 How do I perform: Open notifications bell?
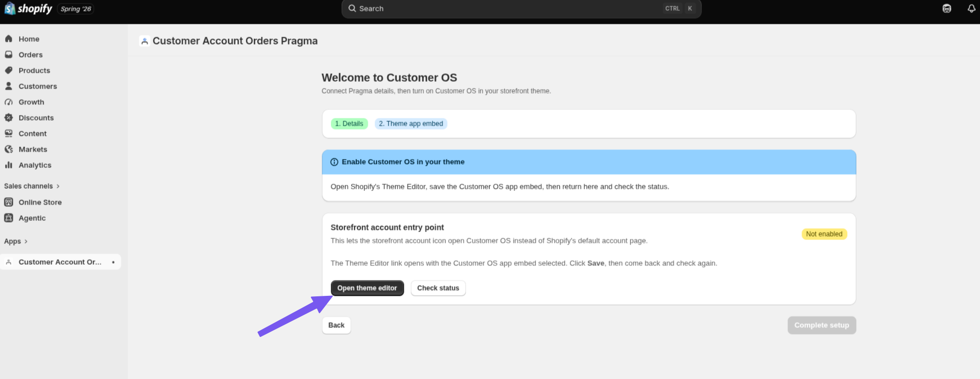tap(972, 9)
